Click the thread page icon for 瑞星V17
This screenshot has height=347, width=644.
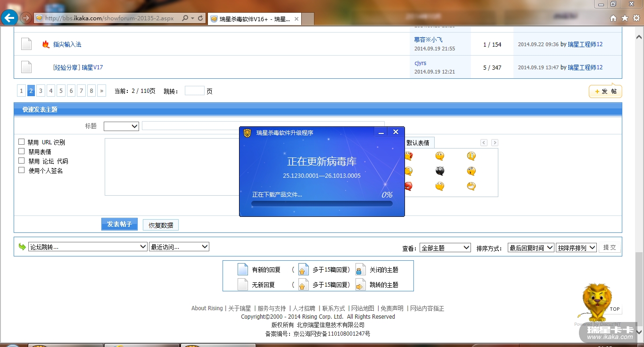[26, 67]
